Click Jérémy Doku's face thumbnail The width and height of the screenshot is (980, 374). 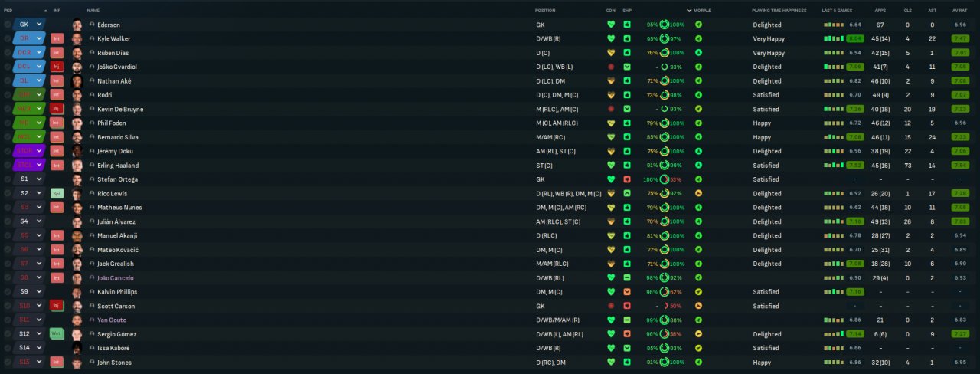click(77, 151)
